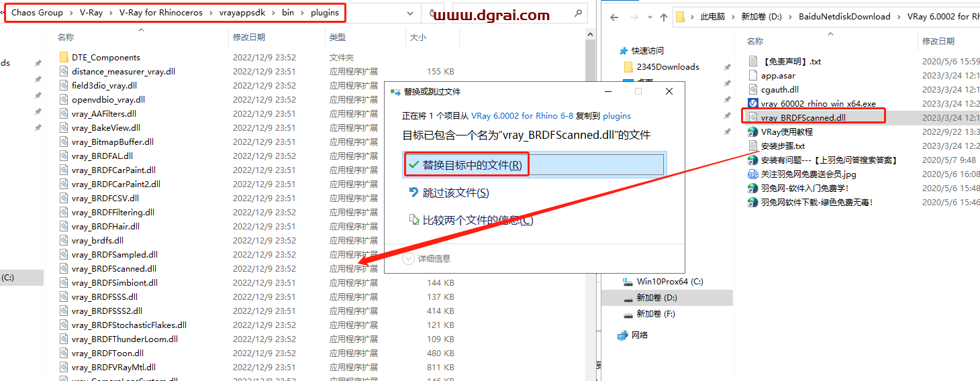Click the plugins destination link in dialog

[x=617, y=115]
